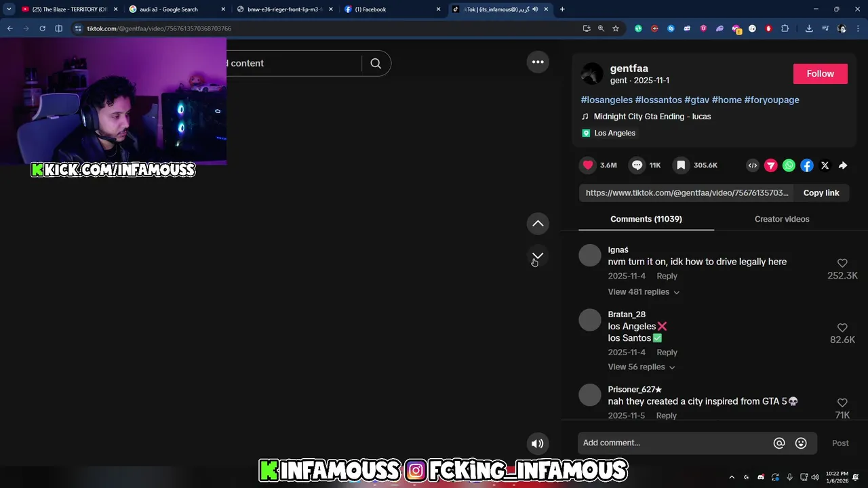
Task: Open the system volume tray icon
Action: (814, 477)
